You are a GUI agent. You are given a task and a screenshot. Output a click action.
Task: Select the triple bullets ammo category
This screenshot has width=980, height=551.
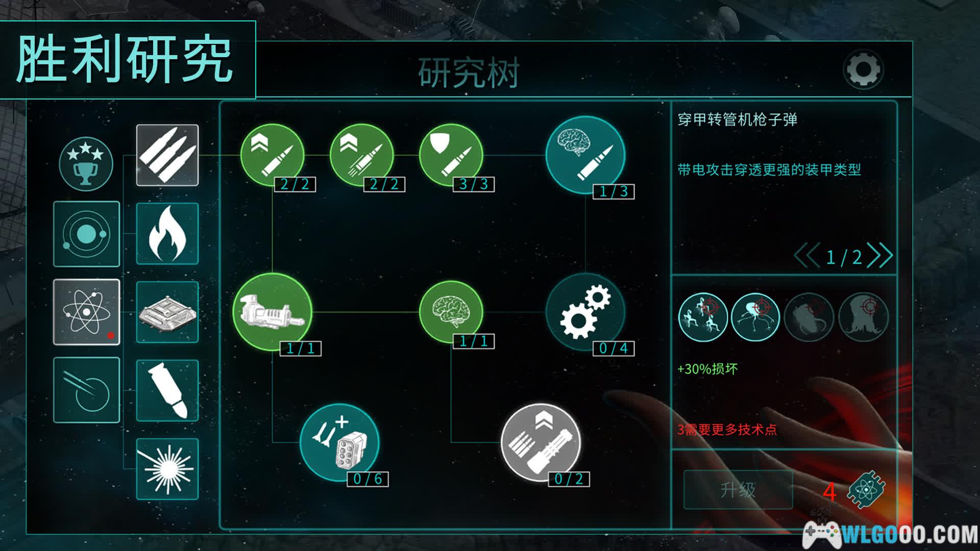click(x=167, y=155)
